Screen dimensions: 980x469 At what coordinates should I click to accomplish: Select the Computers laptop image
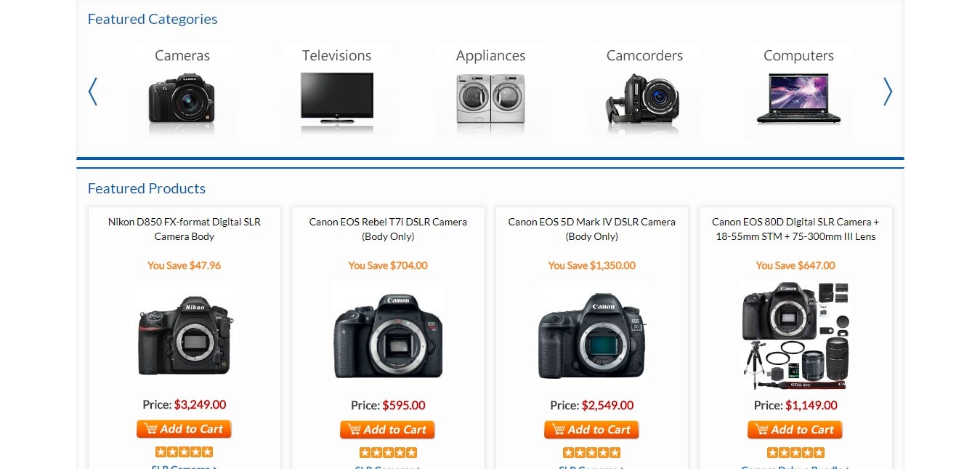pos(798,98)
